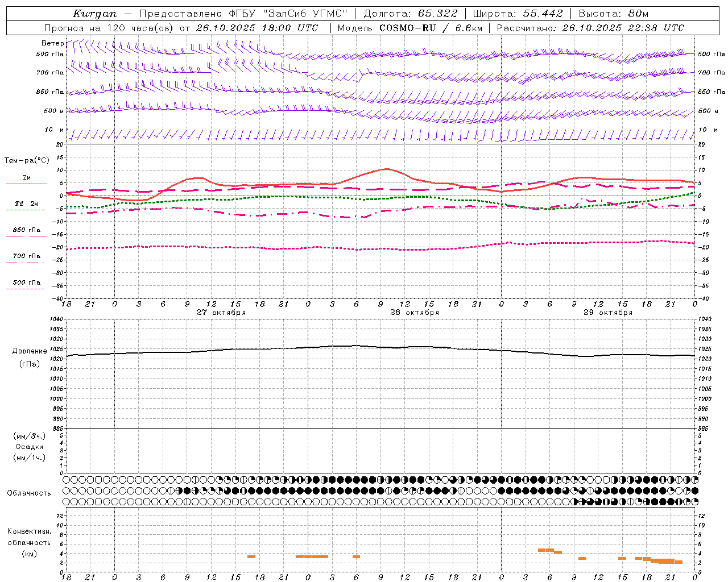728x582 pixels.
Task: Click the forecast start "26.10.2025 18:00 UTC"
Action: pos(257,28)
